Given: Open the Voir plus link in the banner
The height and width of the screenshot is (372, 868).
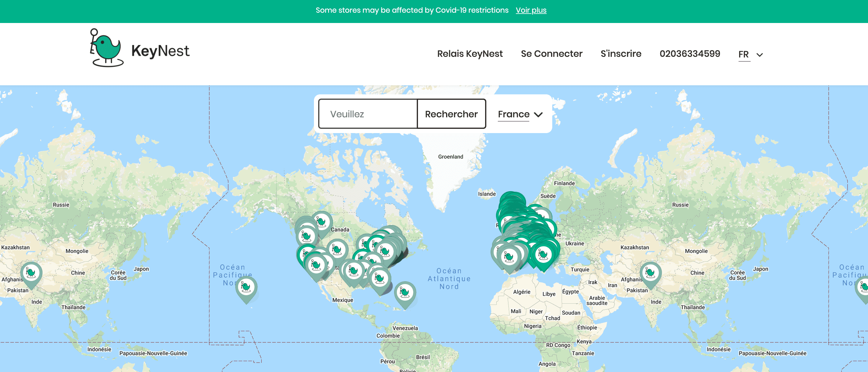Looking at the screenshot, I should [x=531, y=10].
